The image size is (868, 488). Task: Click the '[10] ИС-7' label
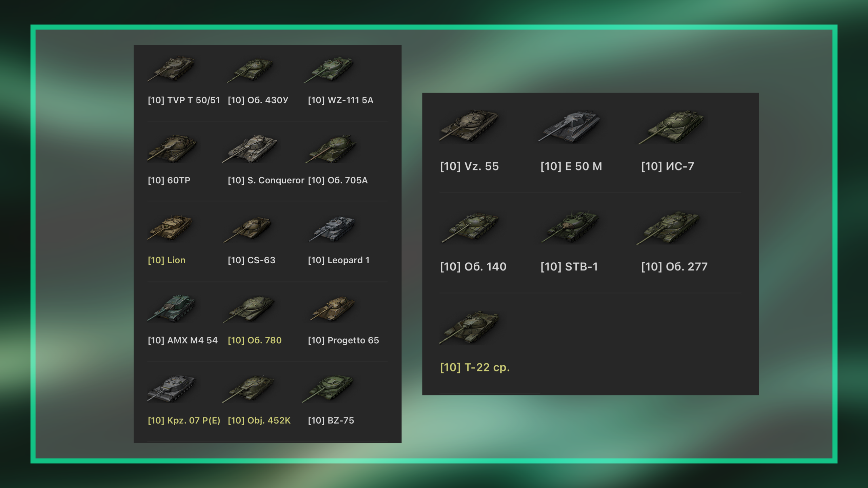[x=667, y=166]
